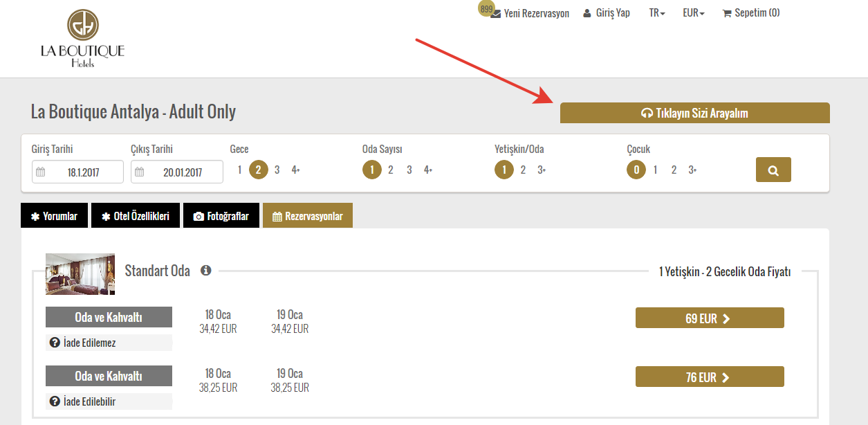Click the magnifier search button
Viewport: 868px width, 425px height.
click(773, 170)
